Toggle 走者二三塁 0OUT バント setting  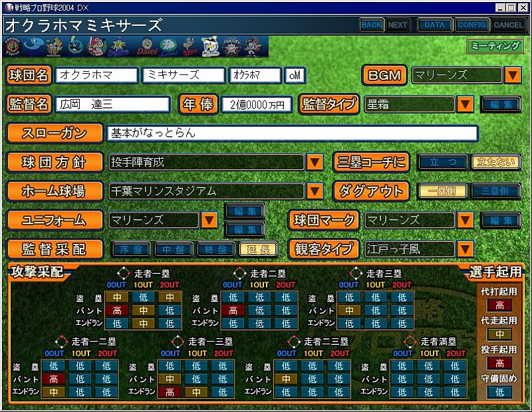[286, 379]
